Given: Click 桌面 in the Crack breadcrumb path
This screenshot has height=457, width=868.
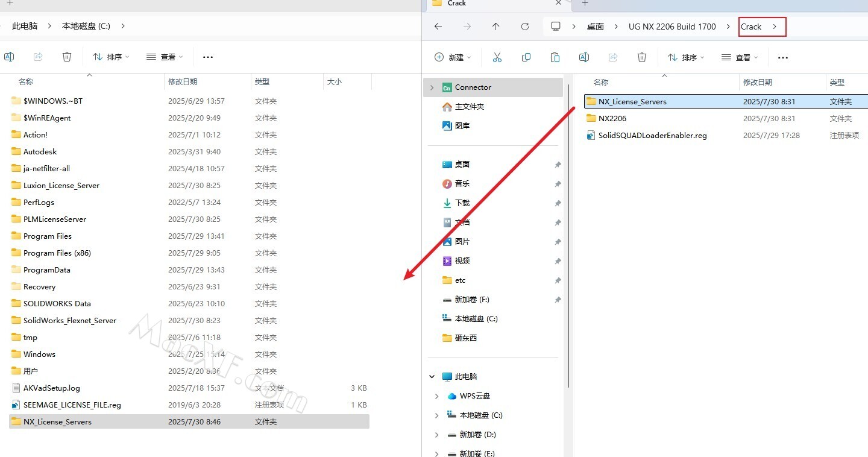Looking at the screenshot, I should pyautogui.click(x=596, y=27).
